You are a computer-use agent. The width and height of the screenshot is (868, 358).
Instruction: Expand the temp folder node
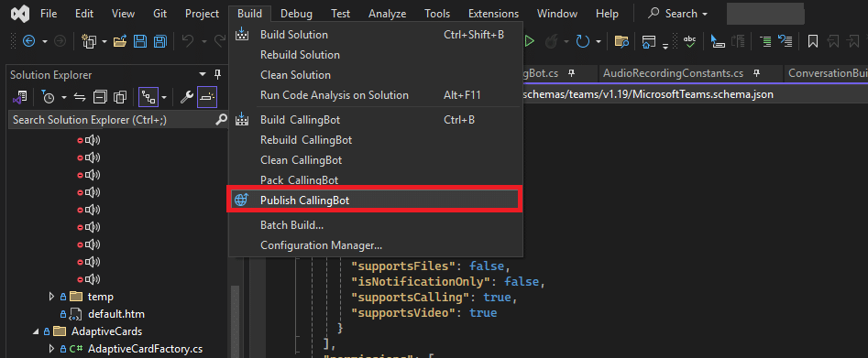click(52, 297)
